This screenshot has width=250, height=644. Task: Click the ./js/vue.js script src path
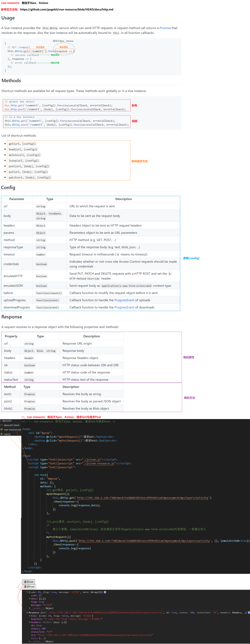(92, 460)
